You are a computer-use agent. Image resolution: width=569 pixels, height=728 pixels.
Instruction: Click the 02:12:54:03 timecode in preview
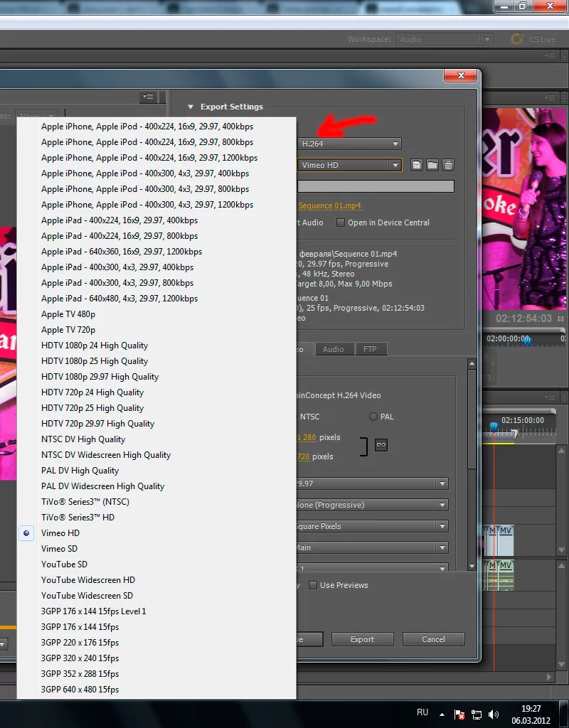point(523,318)
